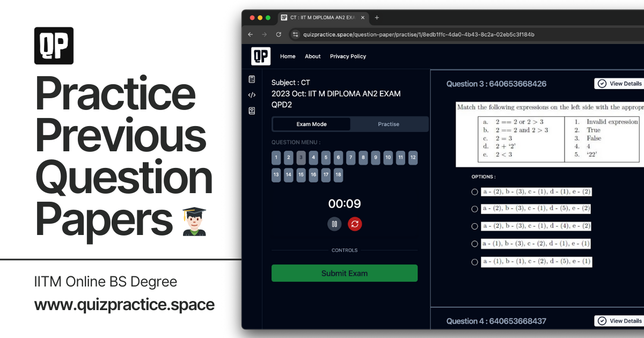Reload the page in the browser
644x338 pixels.
pos(279,34)
